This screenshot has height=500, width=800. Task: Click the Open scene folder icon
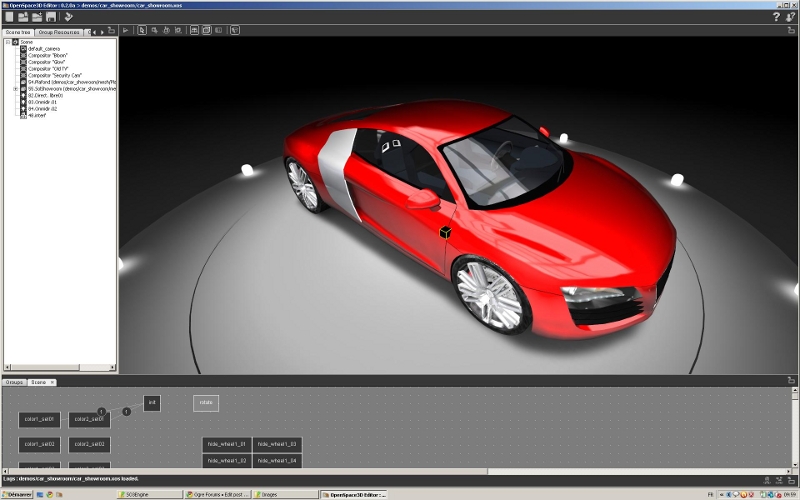click(x=23, y=17)
